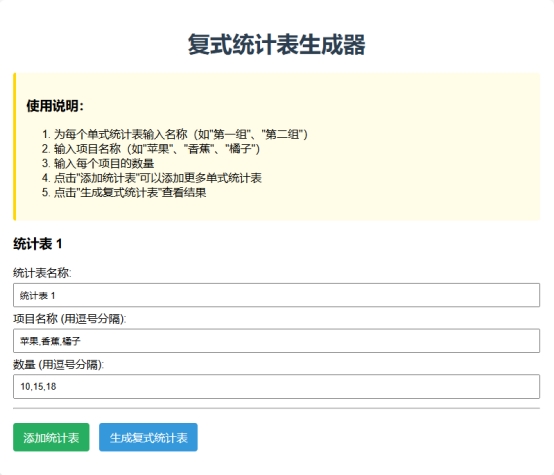Click the 统计表名称 label
This screenshot has width=554, height=475.
point(42,273)
